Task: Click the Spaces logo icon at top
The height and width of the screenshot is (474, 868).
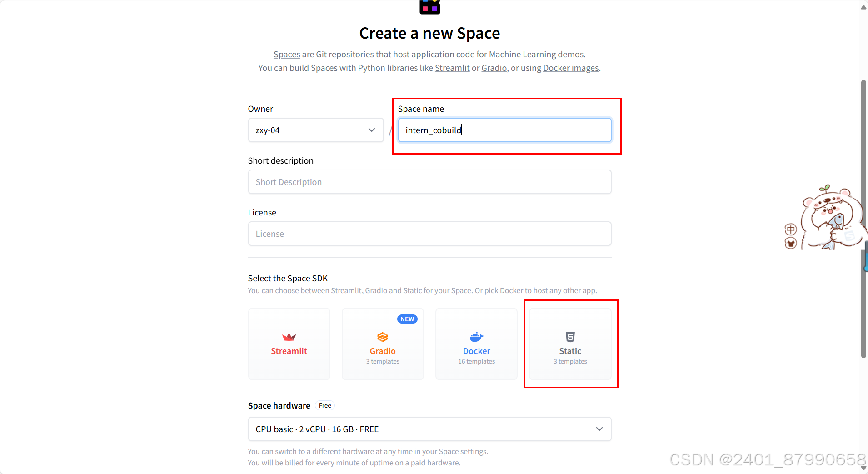Action: (x=429, y=7)
